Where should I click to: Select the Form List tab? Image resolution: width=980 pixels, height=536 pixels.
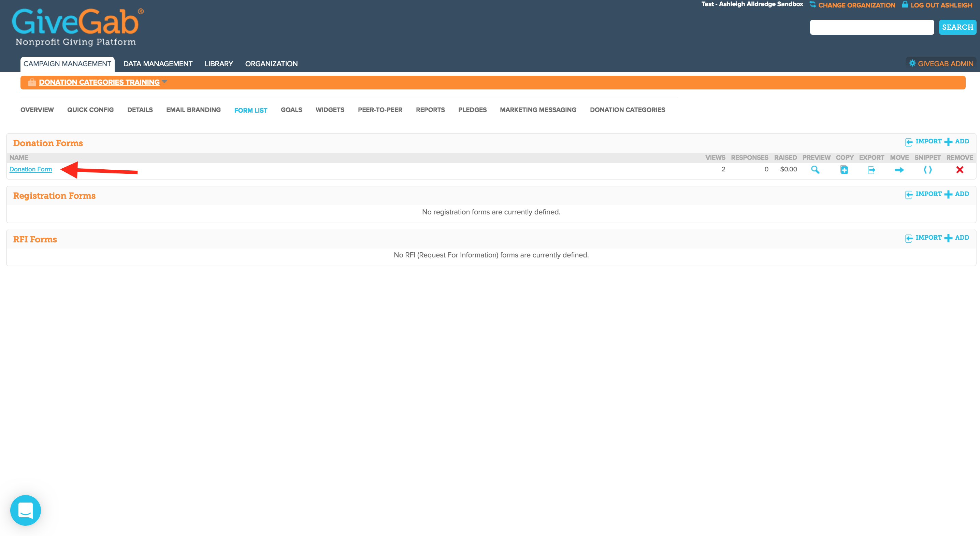(x=251, y=110)
